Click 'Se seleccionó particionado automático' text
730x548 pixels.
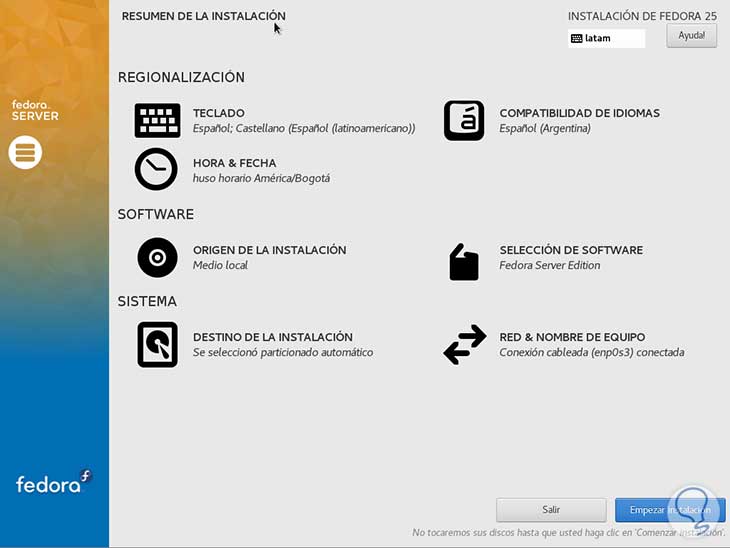(283, 352)
